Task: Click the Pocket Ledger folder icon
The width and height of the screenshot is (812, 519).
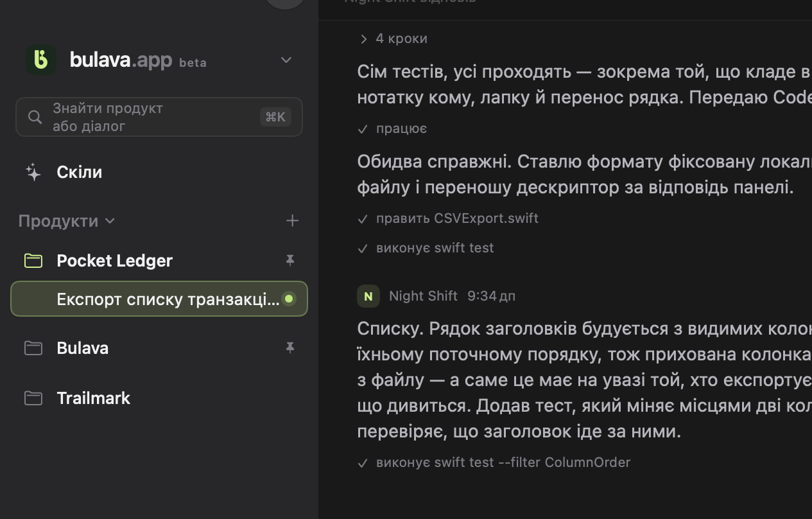Action: (x=33, y=260)
